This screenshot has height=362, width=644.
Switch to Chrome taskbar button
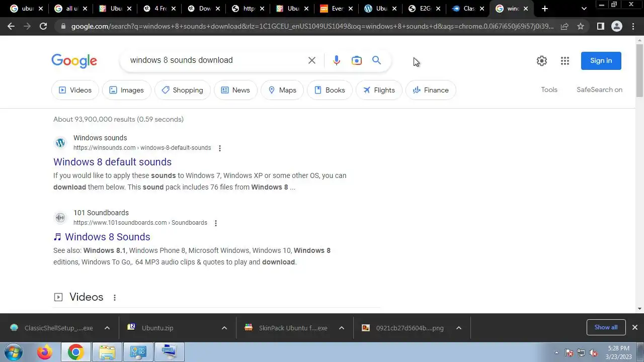(75, 352)
